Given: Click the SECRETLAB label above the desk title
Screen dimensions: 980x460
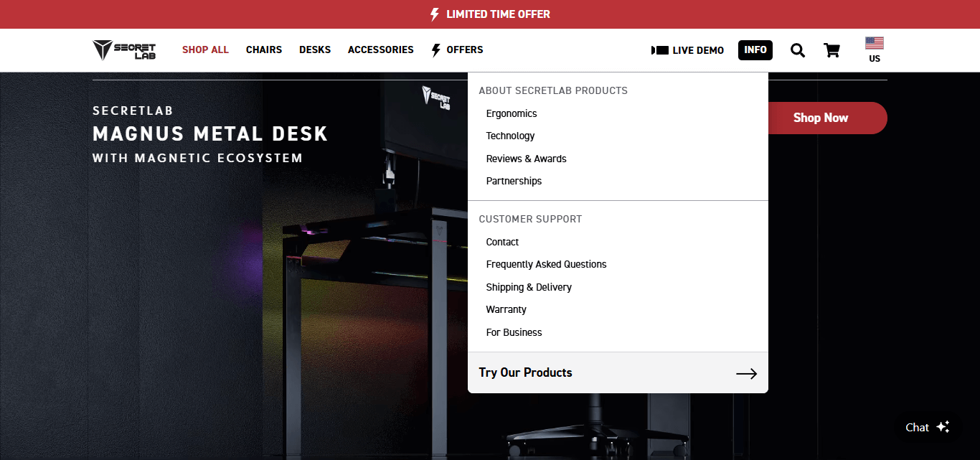Looking at the screenshot, I should 133,111.
